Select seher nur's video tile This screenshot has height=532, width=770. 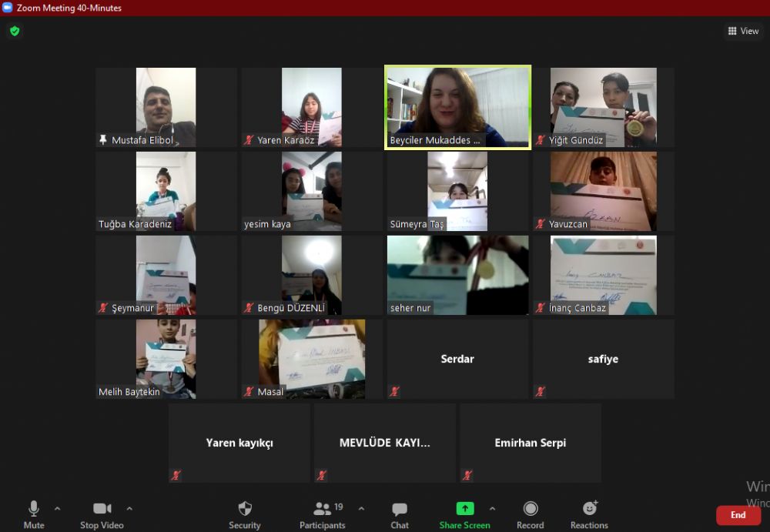[457, 275]
